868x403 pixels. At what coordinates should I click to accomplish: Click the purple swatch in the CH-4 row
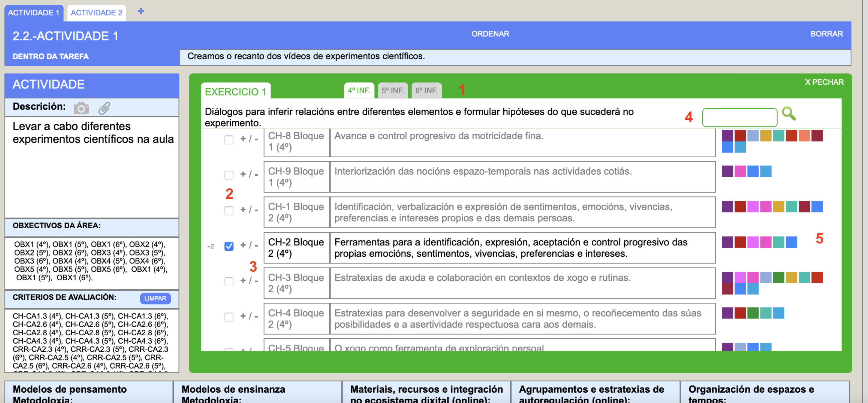[x=727, y=313]
